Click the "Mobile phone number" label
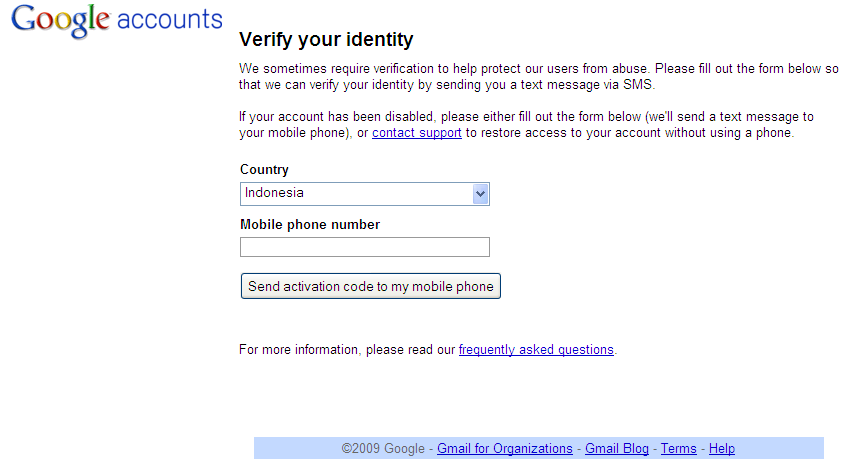This screenshot has width=850, height=470. tap(310, 225)
